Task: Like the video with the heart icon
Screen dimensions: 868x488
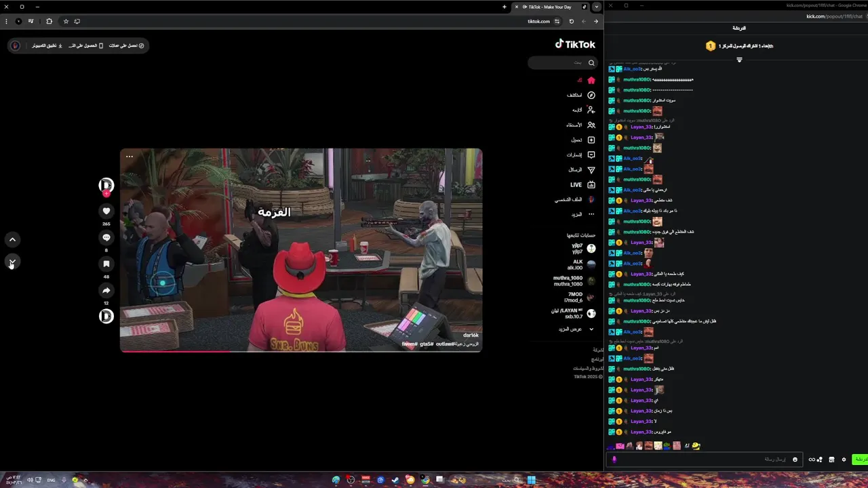Action: click(106, 211)
